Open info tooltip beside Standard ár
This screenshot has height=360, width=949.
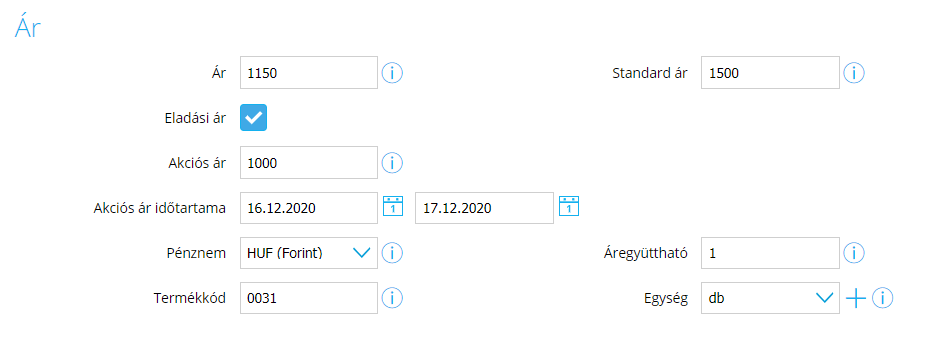click(x=853, y=73)
